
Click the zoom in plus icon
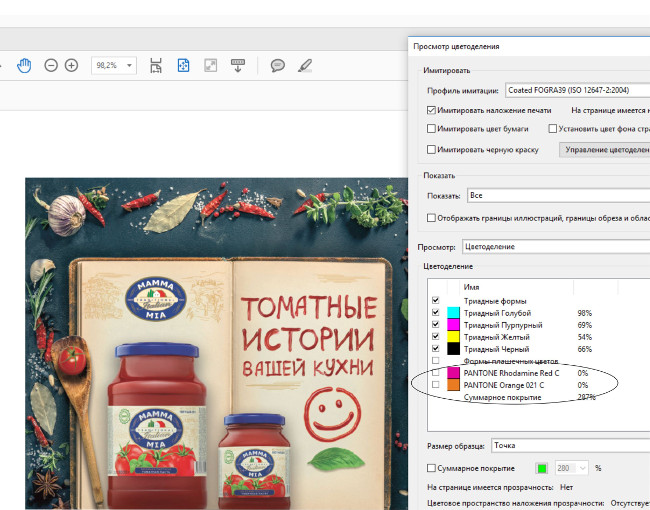(71, 65)
